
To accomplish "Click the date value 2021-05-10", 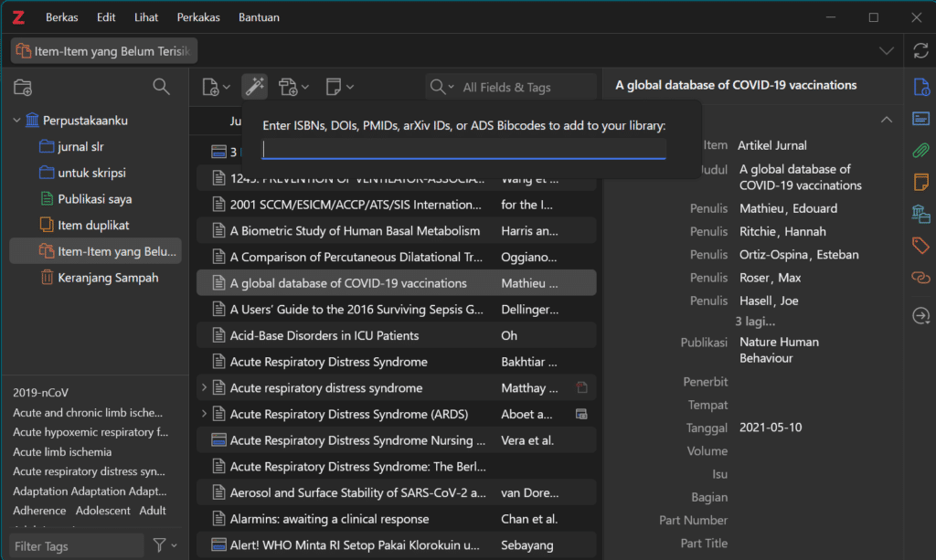I will pos(771,428).
